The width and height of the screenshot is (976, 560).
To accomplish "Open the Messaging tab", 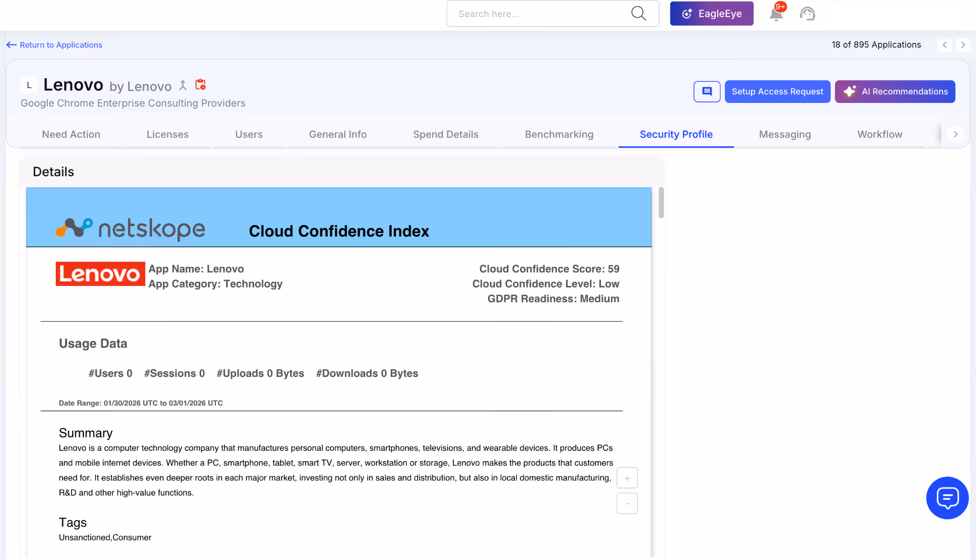I will pos(785,134).
